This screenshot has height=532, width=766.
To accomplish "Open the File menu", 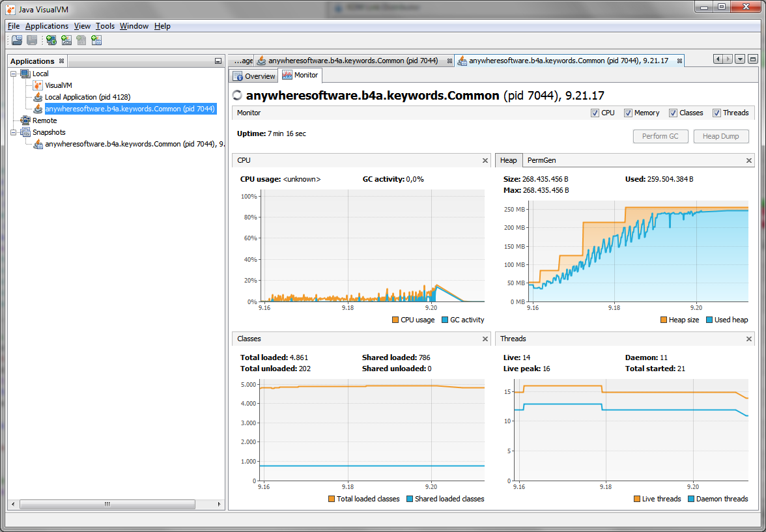I will (x=14, y=26).
